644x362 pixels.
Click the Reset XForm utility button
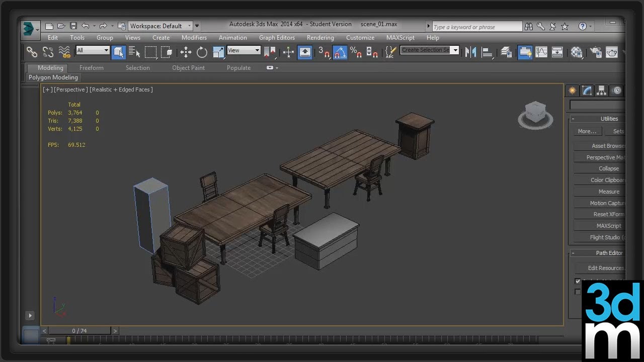(600, 214)
